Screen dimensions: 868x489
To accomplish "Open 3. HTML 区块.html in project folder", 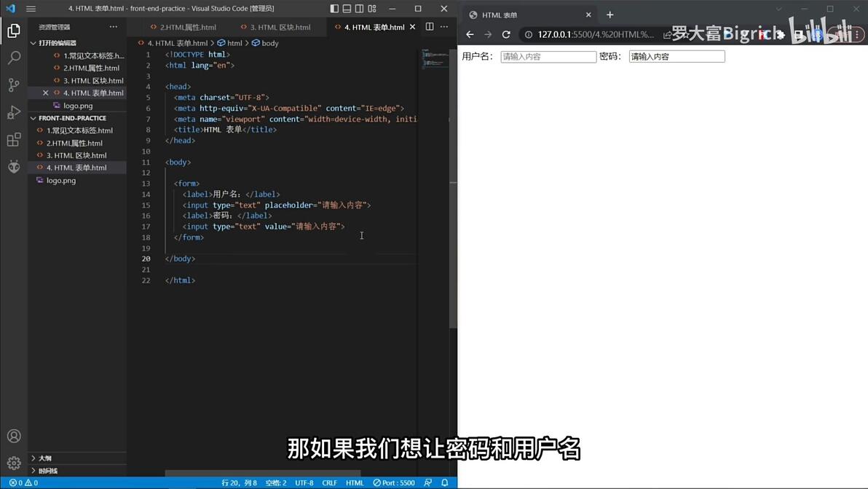I will (x=77, y=155).
